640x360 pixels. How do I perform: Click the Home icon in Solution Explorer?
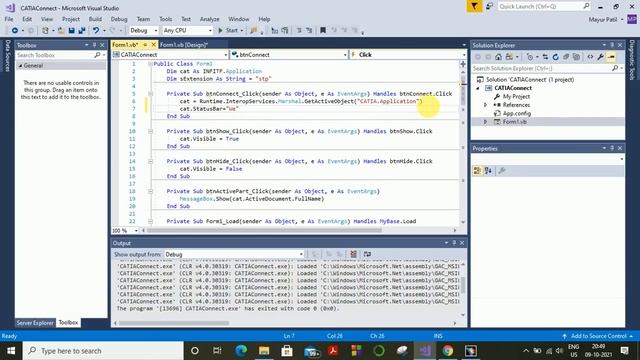[x=498, y=57]
